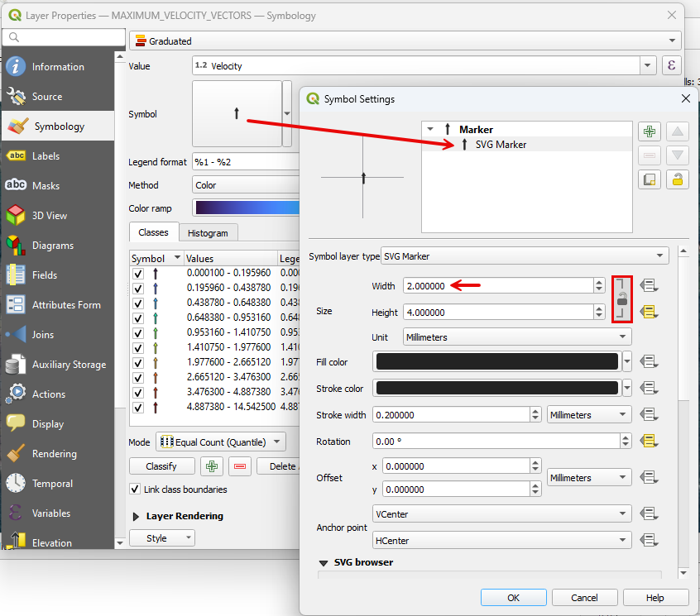Open data-defined override for Height
The image size is (700, 616).
(649, 312)
